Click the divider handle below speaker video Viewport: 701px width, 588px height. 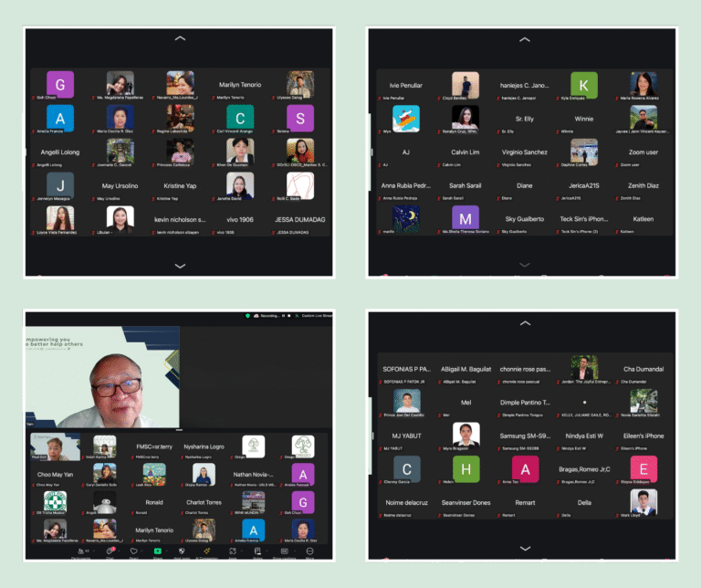[179, 430]
